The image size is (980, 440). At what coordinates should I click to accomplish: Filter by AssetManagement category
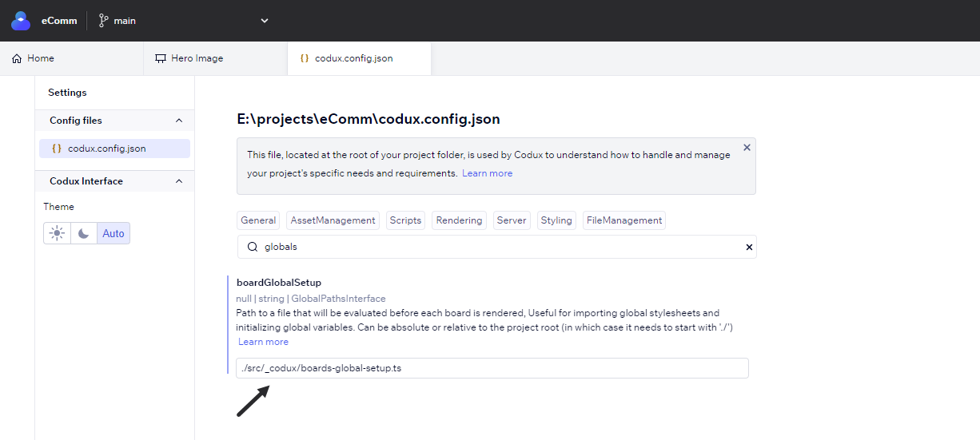[x=333, y=220]
